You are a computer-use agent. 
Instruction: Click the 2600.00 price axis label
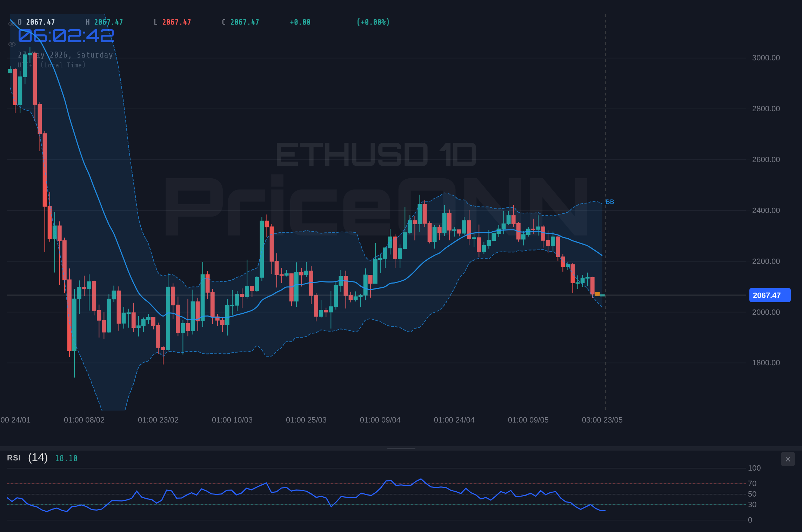(766, 160)
